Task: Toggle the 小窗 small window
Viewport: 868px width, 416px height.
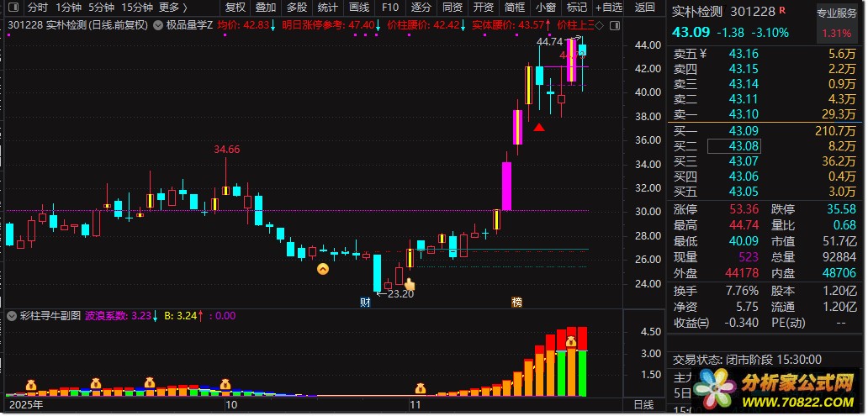Action: click(x=546, y=8)
